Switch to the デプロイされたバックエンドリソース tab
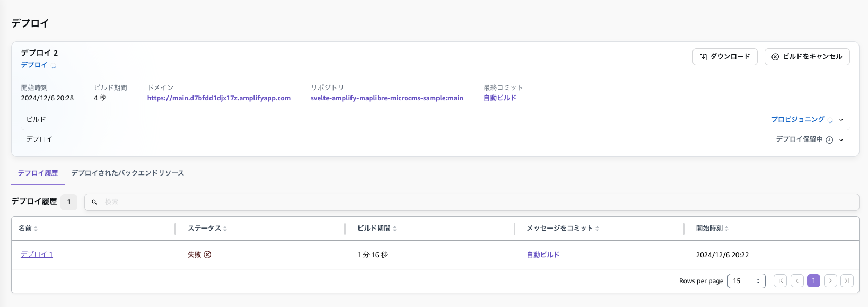 [128, 173]
